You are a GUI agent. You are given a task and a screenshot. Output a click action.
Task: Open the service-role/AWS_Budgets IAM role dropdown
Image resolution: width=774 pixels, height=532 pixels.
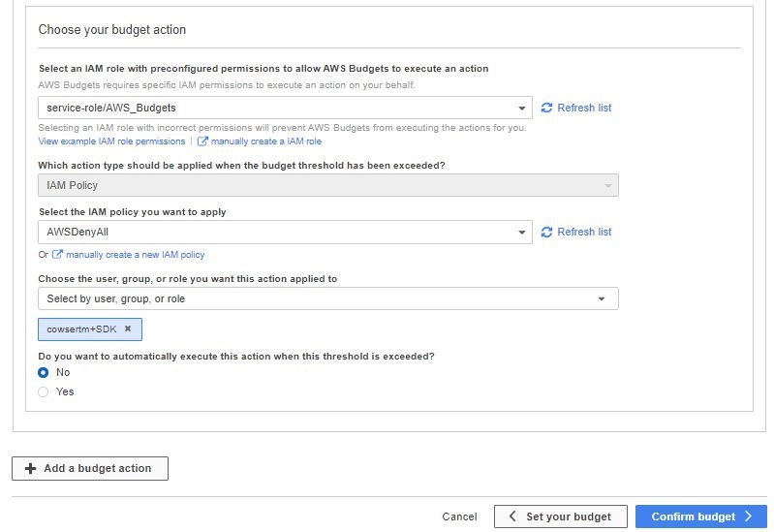pos(285,108)
